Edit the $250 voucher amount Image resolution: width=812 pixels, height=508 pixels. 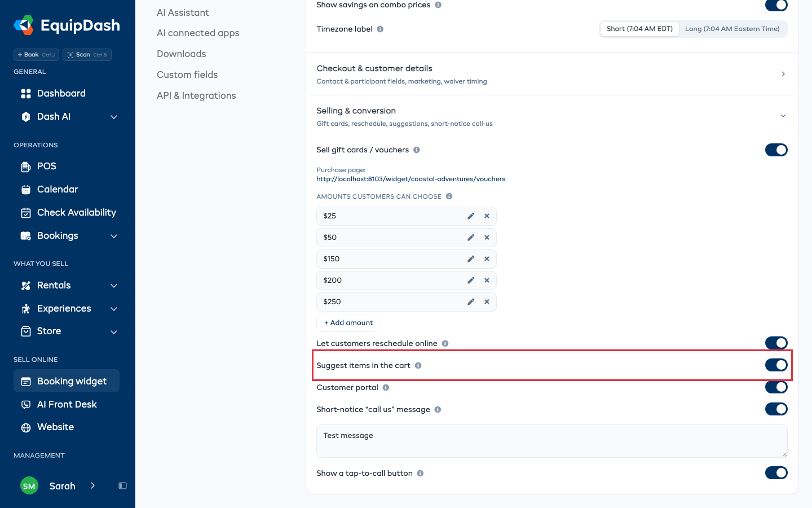(471, 302)
